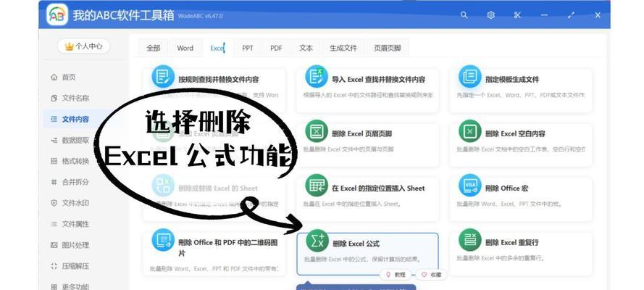Open 图片处理 sidebar section
644x290 pixels.
75,245
